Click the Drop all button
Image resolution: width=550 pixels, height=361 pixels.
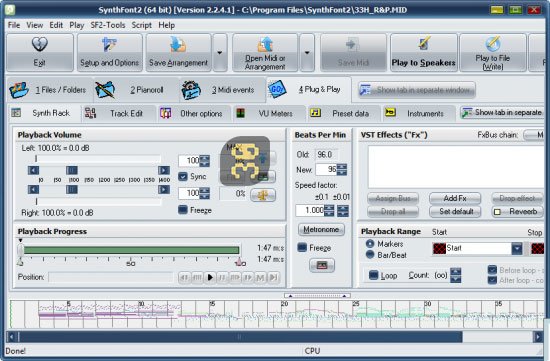393,212
